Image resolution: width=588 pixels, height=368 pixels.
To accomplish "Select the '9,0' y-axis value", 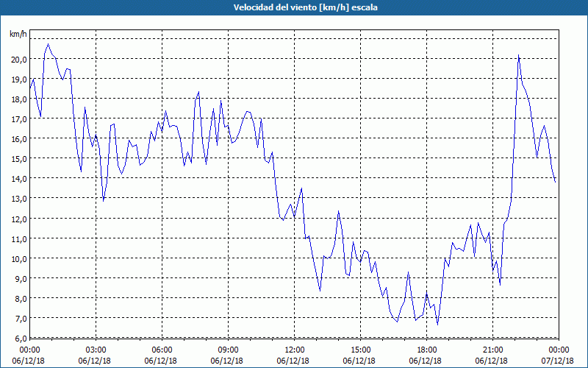I will click(x=21, y=278).
